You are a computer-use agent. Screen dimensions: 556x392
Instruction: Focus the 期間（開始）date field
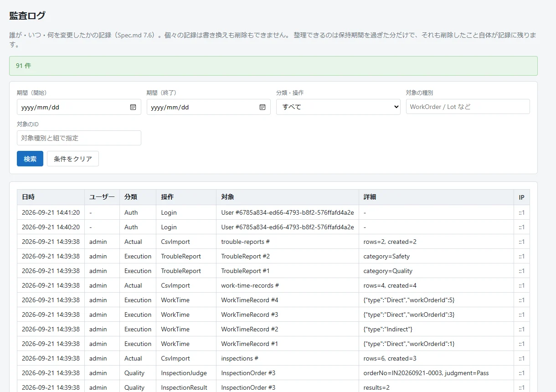click(79, 107)
